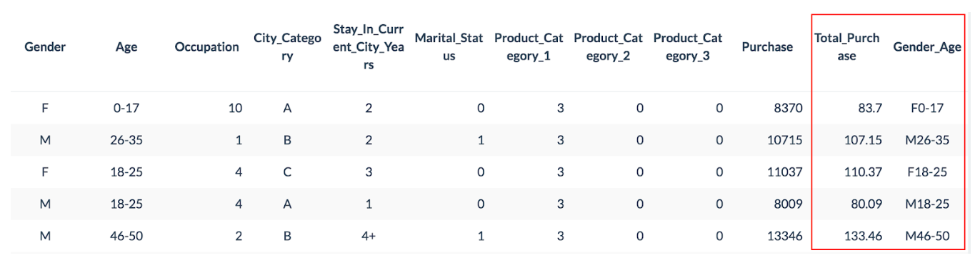Select the Gender_Age column header
This screenshot has width=980, height=268.
point(927,47)
